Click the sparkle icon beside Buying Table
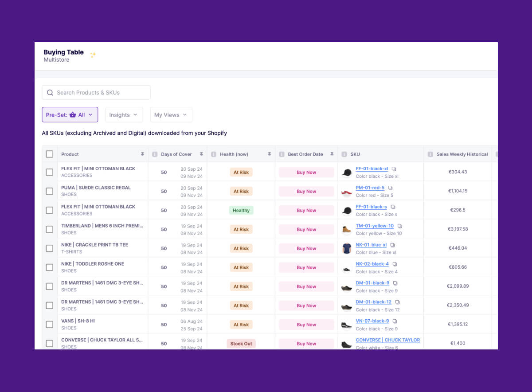The width and height of the screenshot is (532, 392). click(93, 55)
